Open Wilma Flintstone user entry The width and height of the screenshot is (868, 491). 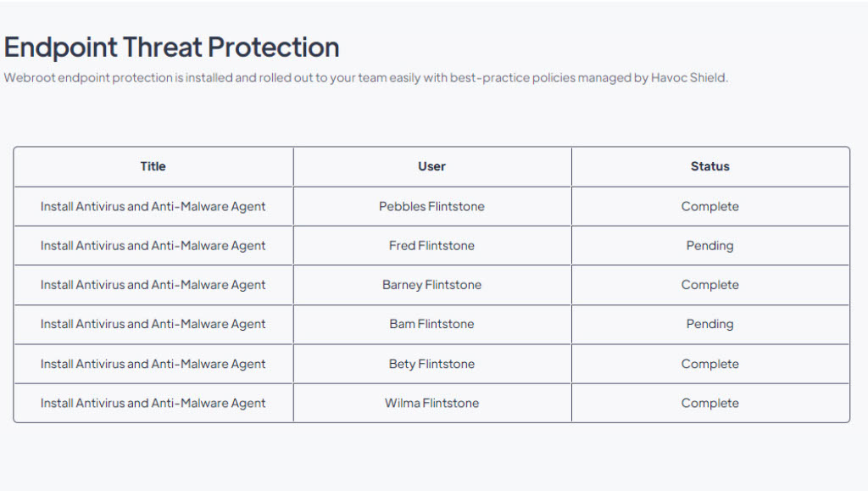click(431, 404)
